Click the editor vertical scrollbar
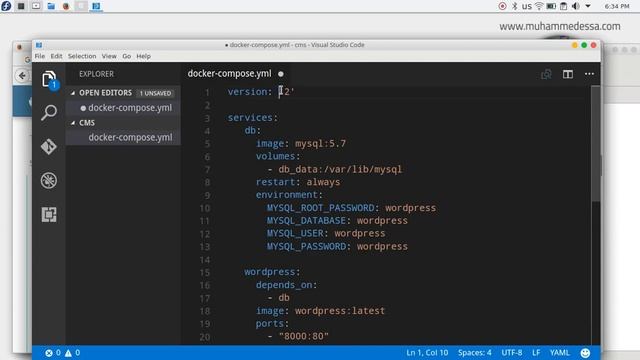Screen dimensions: 640x360 pyautogui.click(x=596, y=144)
